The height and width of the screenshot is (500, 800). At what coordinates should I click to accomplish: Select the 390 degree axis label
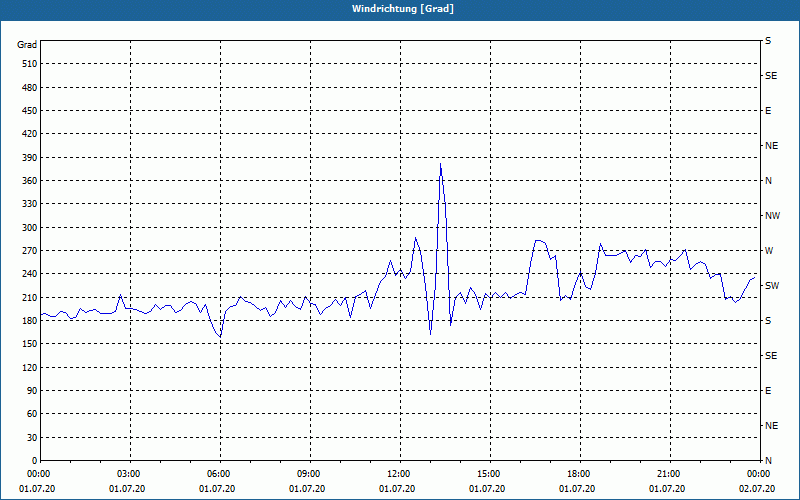coord(30,158)
